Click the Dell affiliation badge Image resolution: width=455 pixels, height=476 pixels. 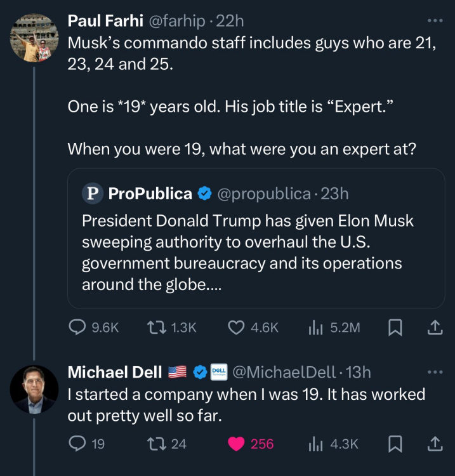(x=219, y=372)
